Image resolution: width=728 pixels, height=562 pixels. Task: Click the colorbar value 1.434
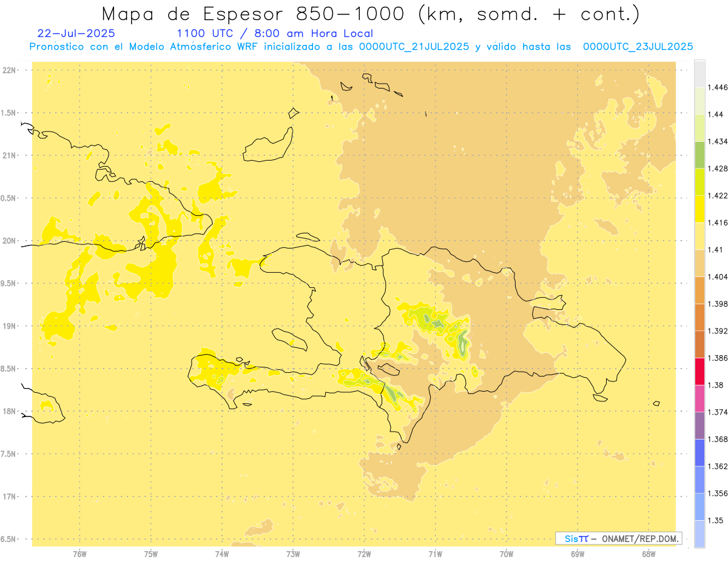click(718, 141)
